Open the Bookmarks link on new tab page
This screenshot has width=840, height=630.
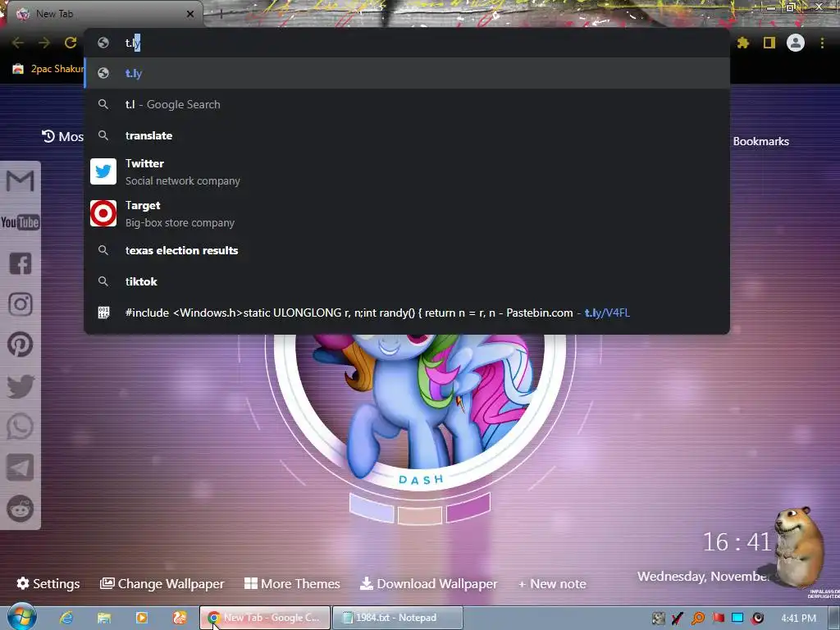pyautogui.click(x=760, y=141)
